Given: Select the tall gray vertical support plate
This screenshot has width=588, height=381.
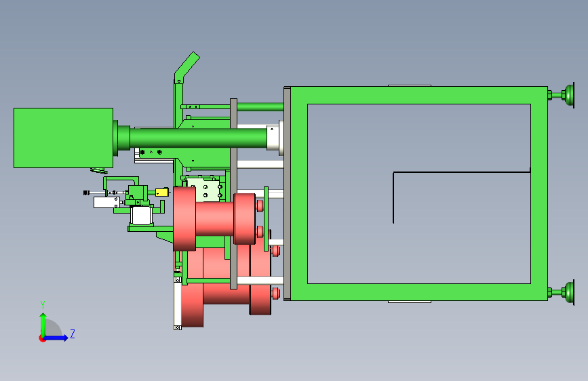Looking at the screenshot, I should pos(233,193).
